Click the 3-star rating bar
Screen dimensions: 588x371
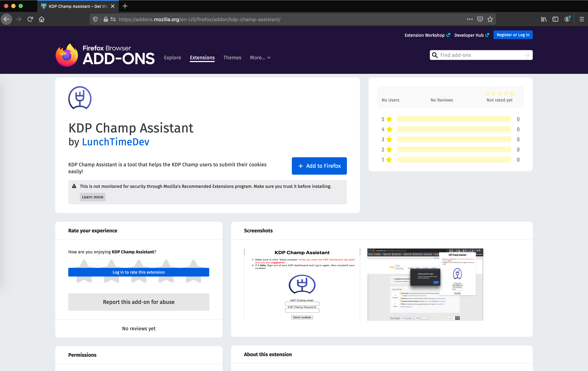(454, 139)
